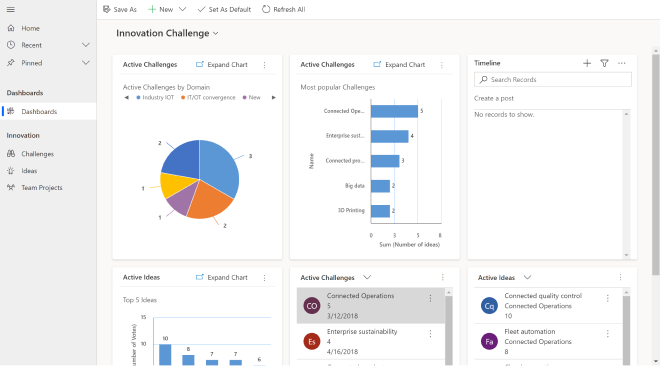The width and height of the screenshot is (660, 374).
Task: Open the Timeline filter funnel
Action: [604, 63]
